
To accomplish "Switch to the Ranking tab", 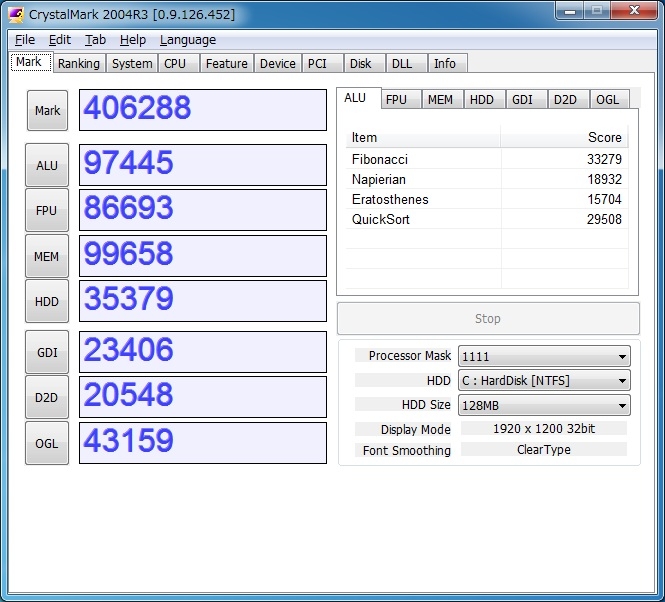I will 78,63.
